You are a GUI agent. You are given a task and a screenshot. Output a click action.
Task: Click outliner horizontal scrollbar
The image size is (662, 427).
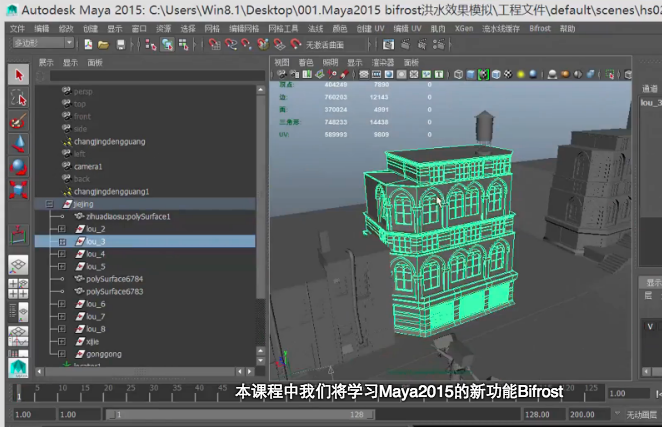140,372
